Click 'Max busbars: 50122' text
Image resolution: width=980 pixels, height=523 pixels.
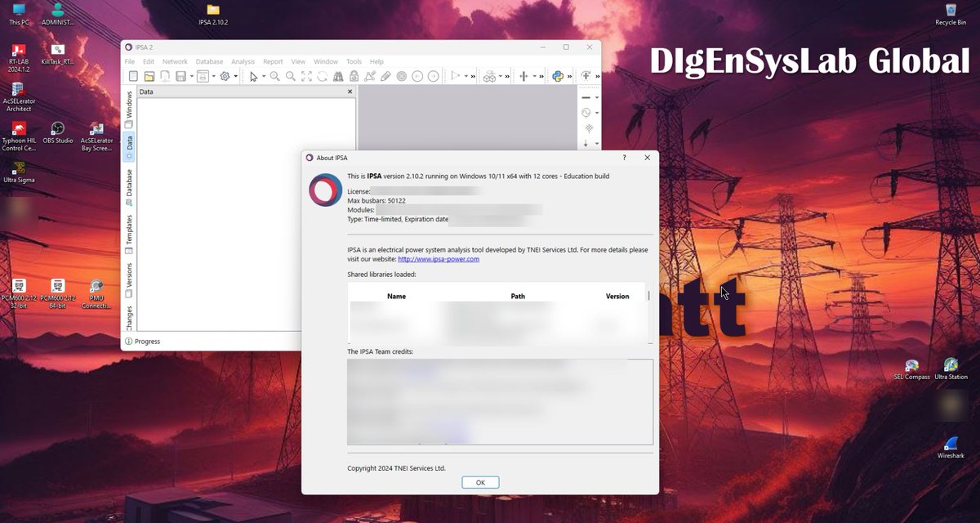click(x=376, y=200)
